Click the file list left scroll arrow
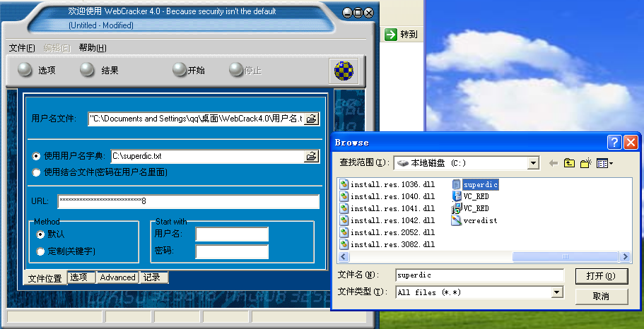The height and width of the screenshot is (329, 644). point(343,257)
